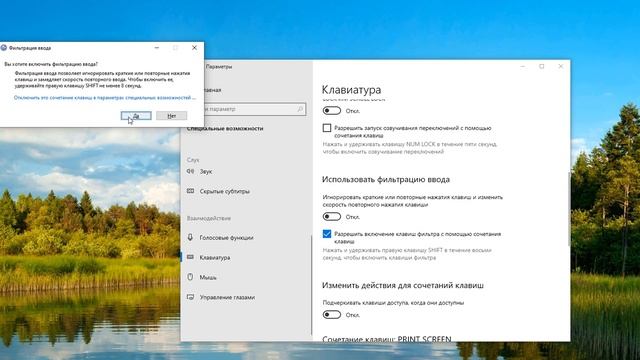This screenshot has height=360, width=640.
Task: Toggle the switch above the NUM LOCK checkbox
Action: (x=331, y=111)
